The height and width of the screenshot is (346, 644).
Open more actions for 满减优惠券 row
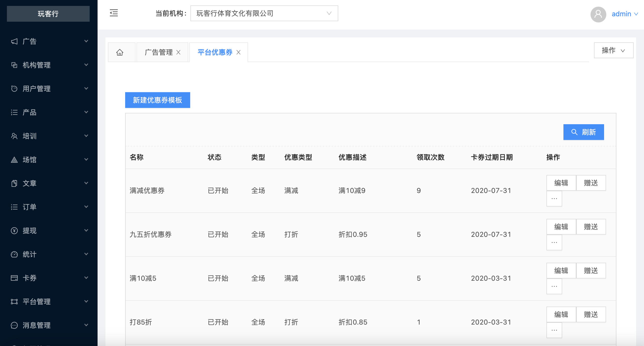[x=554, y=199]
